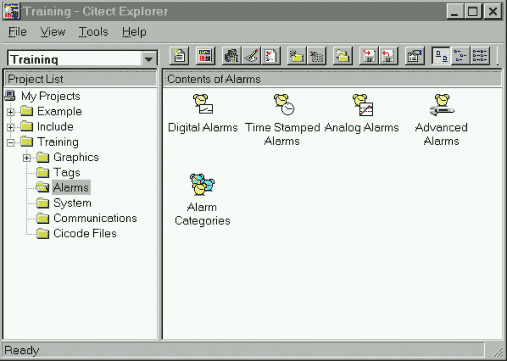Click the Contents of Alarms header
The width and height of the screenshot is (507, 361).
332,79
